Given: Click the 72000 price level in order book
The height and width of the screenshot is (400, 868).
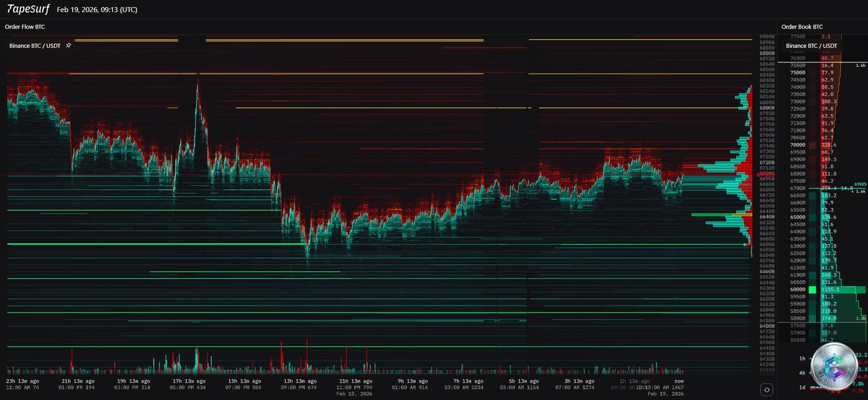Looking at the screenshot, I should click(x=797, y=116).
